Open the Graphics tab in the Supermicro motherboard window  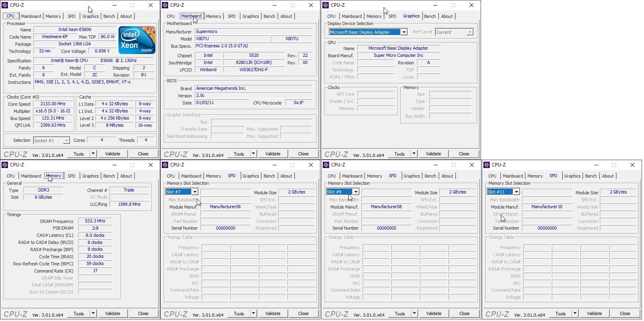point(251,16)
